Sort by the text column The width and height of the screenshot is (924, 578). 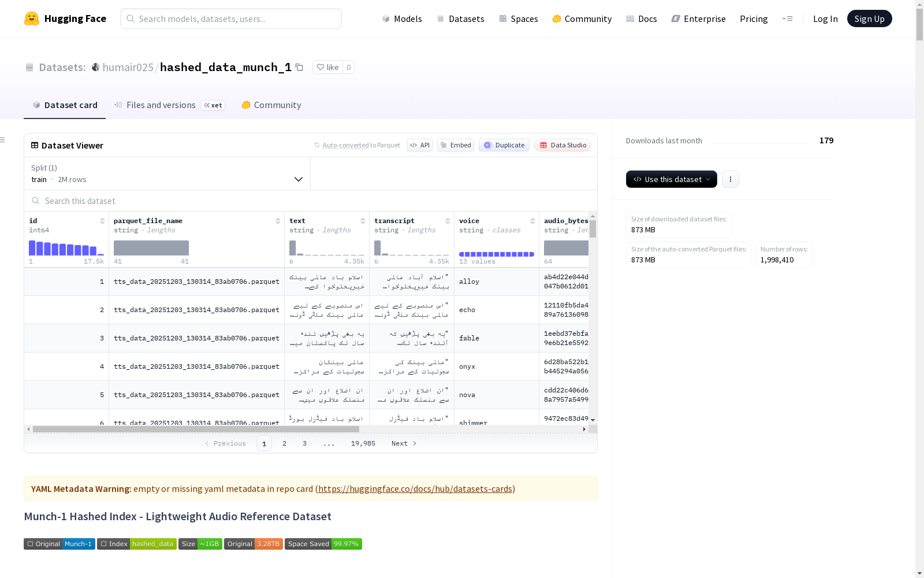click(363, 221)
